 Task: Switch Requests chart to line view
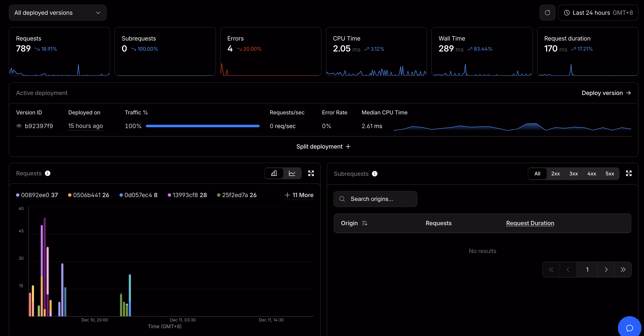[x=292, y=173]
